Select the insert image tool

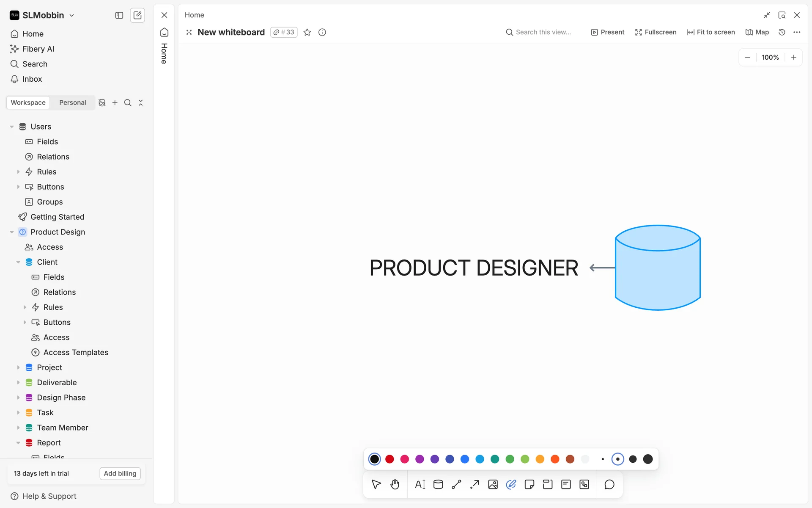(493, 484)
